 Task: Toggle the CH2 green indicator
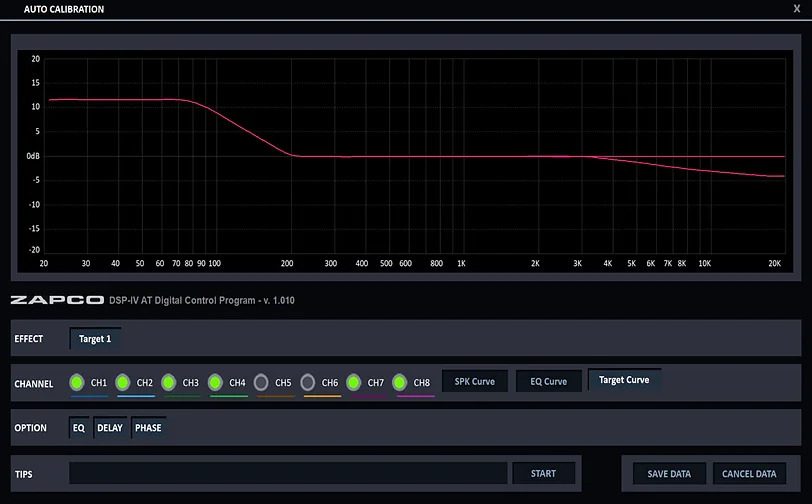123,383
